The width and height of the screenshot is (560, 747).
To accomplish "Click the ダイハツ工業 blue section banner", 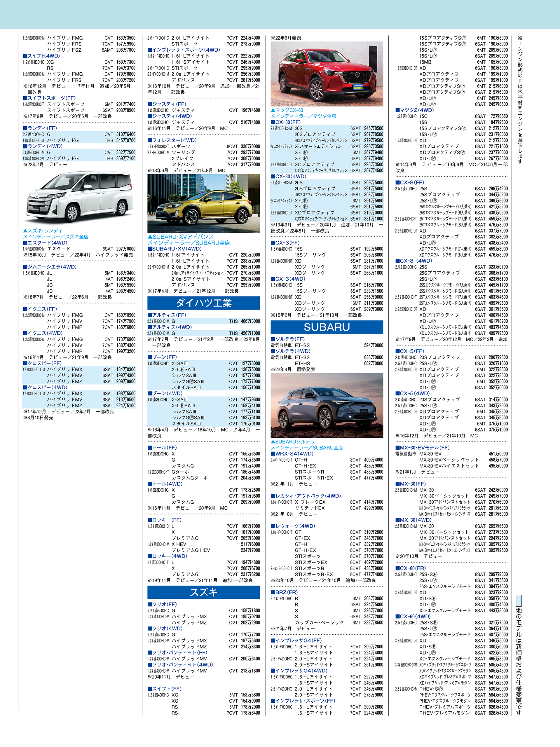I will (204, 303).
